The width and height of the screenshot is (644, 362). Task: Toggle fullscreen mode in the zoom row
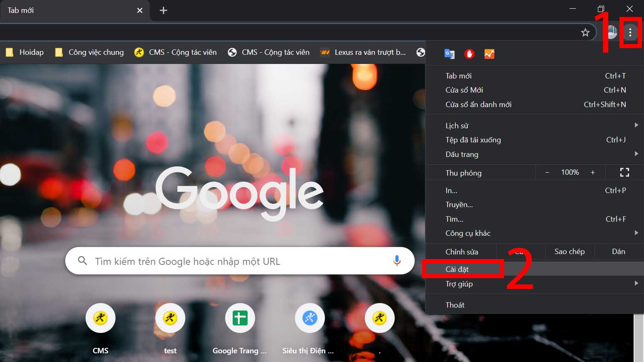click(624, 172)
